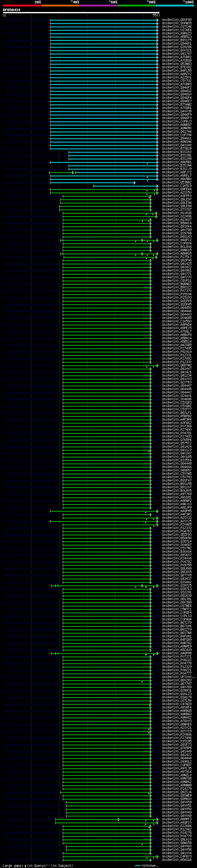Screen dimensions: 197x868
Task: Click the 557 query end position label
Action: coord(155,15)
